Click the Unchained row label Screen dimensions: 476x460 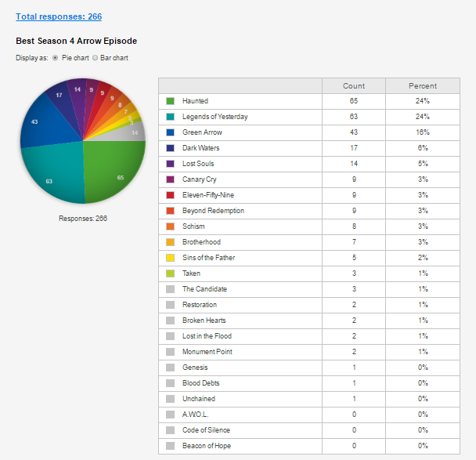tap(199, 399)
